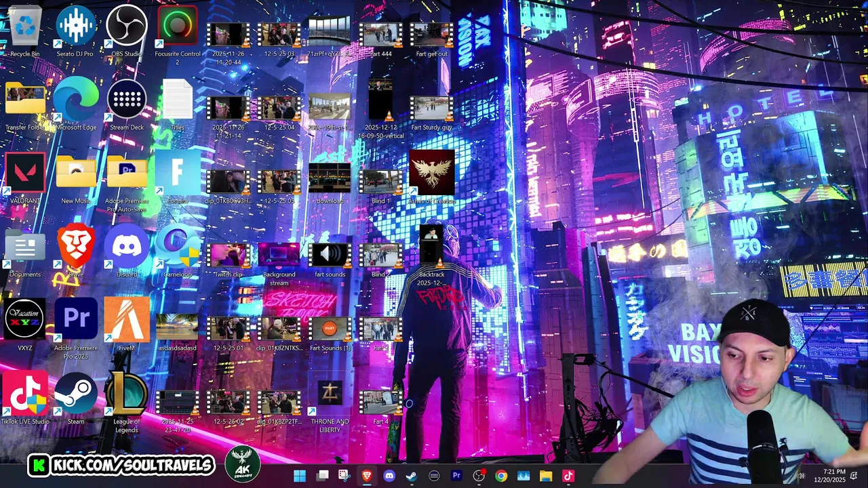Select the 'download' image file
Screen dimensions: 868x488
[330, 183]
